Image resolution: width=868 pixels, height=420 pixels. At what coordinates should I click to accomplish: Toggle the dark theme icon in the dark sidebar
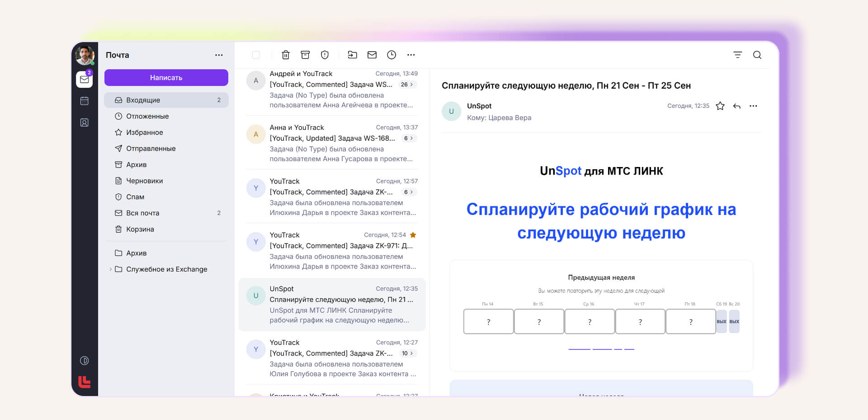click(x=85, y=361)
